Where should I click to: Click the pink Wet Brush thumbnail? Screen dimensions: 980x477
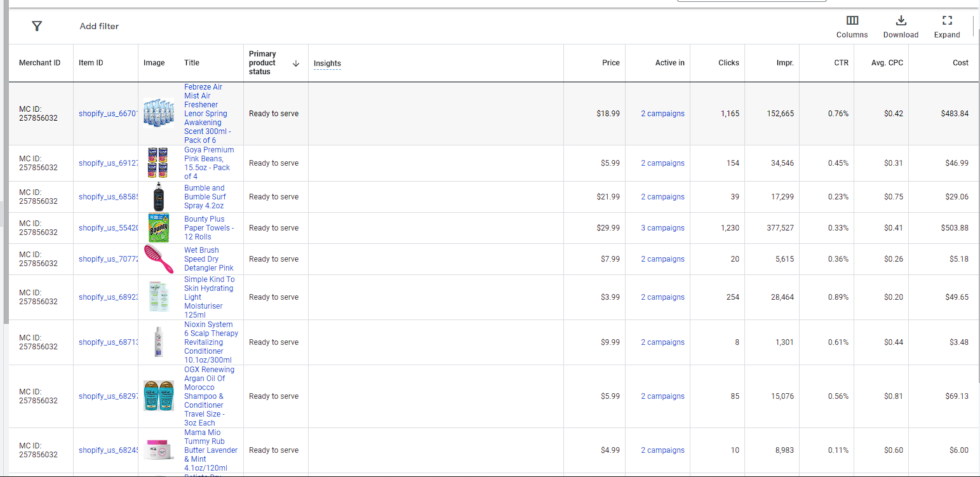(159, 259)
